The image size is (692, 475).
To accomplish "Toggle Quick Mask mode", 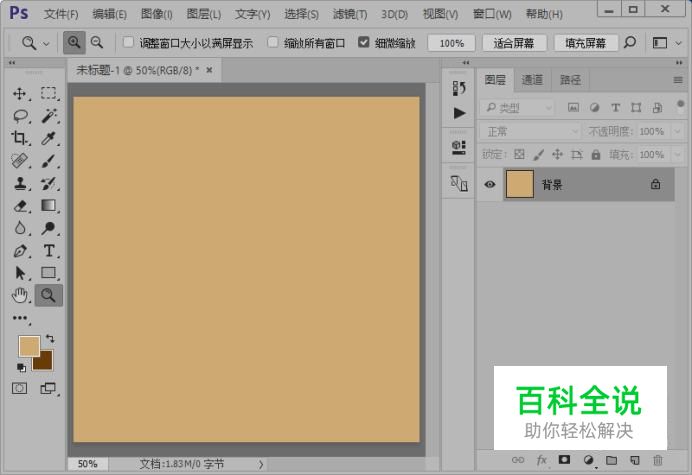I will (19, 388).
